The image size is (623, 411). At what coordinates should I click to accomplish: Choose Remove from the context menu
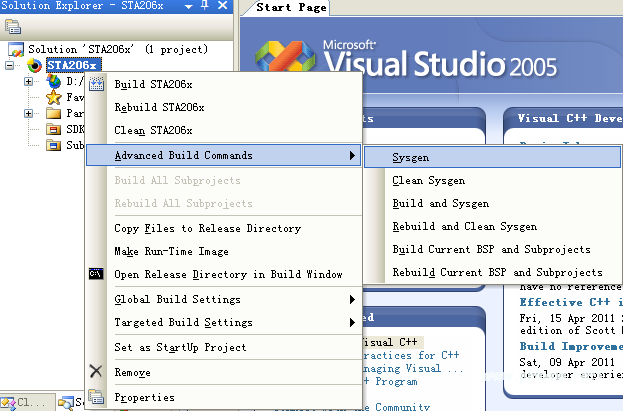223,372
